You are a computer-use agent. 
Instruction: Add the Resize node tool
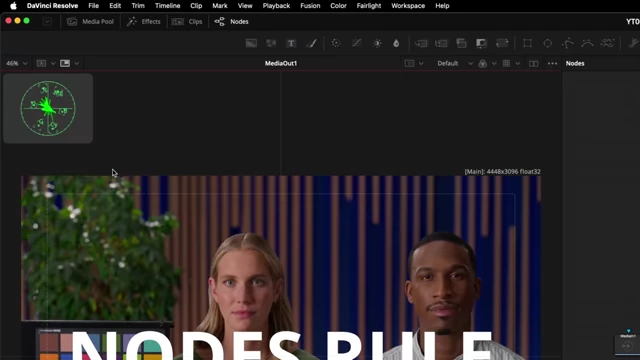tap(481, 43)
